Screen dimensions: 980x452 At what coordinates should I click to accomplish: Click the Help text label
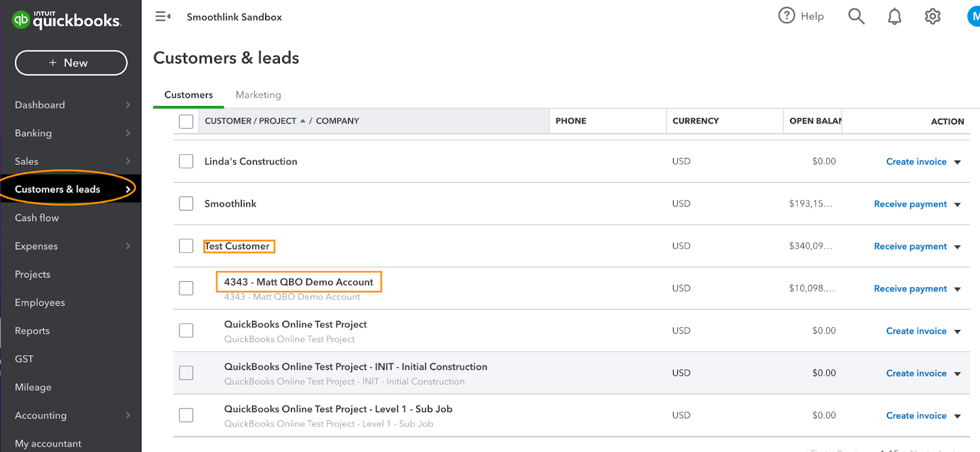tap(812, 16)
